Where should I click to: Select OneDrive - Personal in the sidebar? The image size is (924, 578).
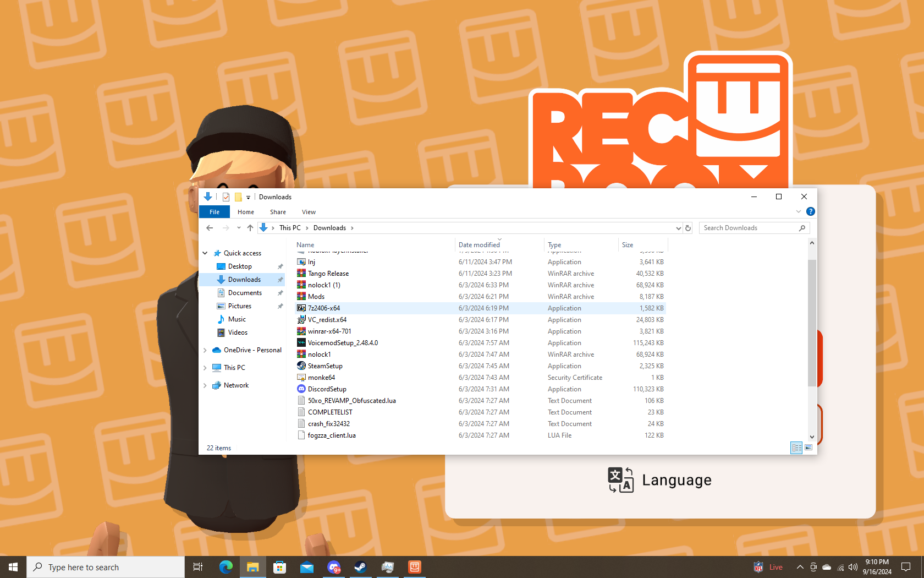point(252,350)
